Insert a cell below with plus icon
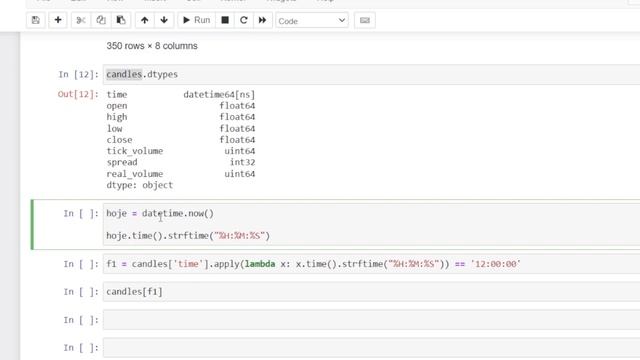The height and width of the screenshot is (360, 640). click(x=58, y=20)
